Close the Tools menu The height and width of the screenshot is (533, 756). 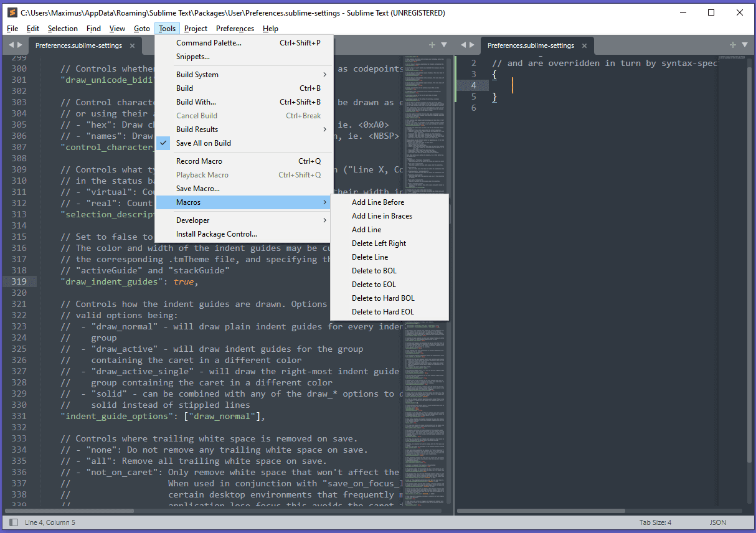(x=167, y=29)
